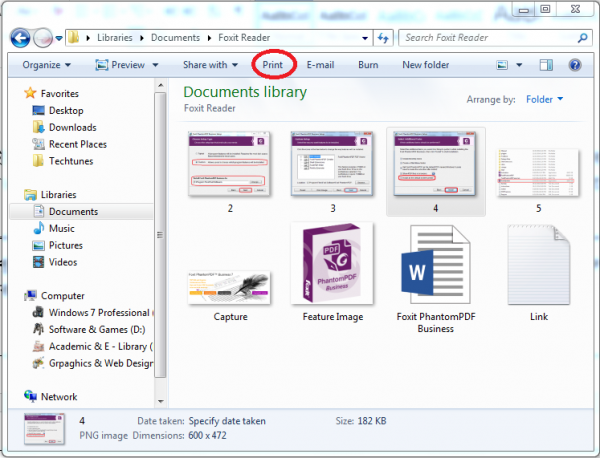Open the Share with menu
Screen dimensions: 600x458
pos(210,65)
